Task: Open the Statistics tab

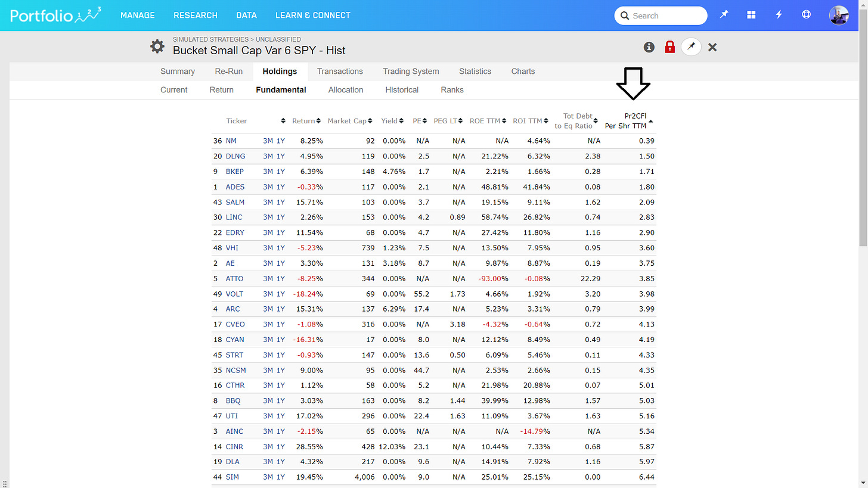Action: (475, 72)
